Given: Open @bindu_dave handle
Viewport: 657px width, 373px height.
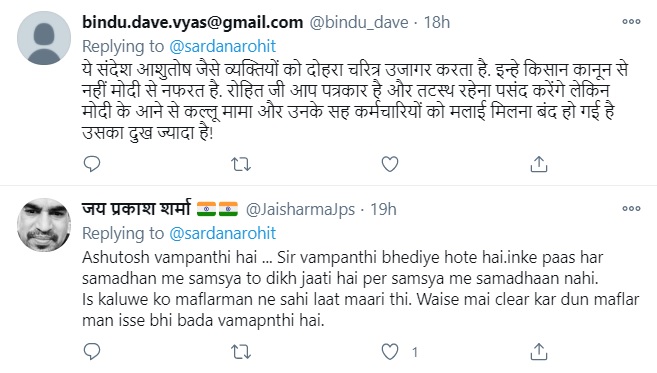Looking at the screenshot, I should pos(359,22).
